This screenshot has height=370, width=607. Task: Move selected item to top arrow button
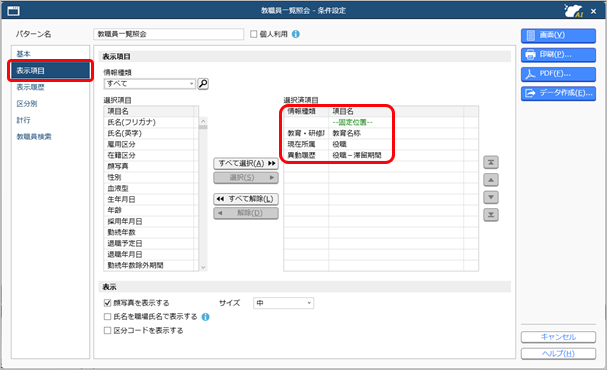(490, 163)
